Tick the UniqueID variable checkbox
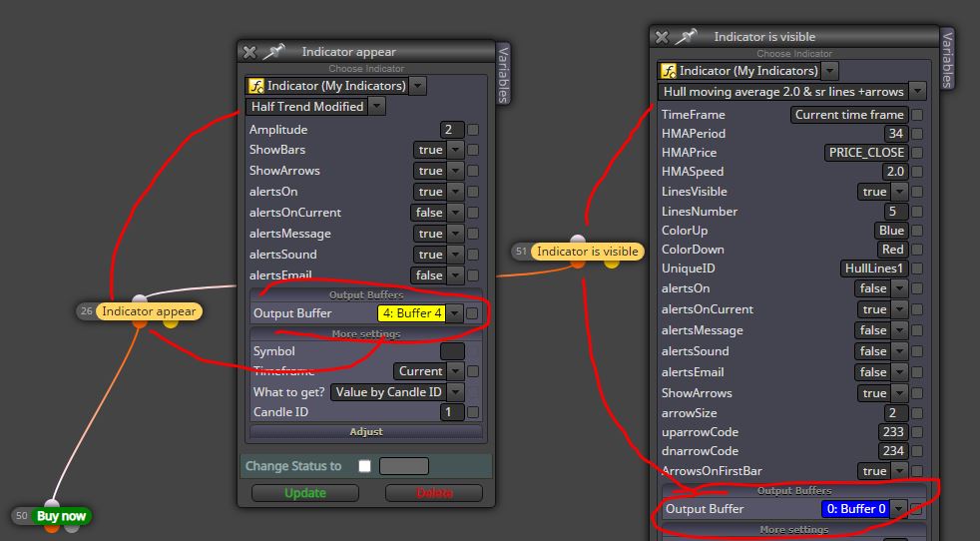Screen dimensions: 980x541 [917, 269]
